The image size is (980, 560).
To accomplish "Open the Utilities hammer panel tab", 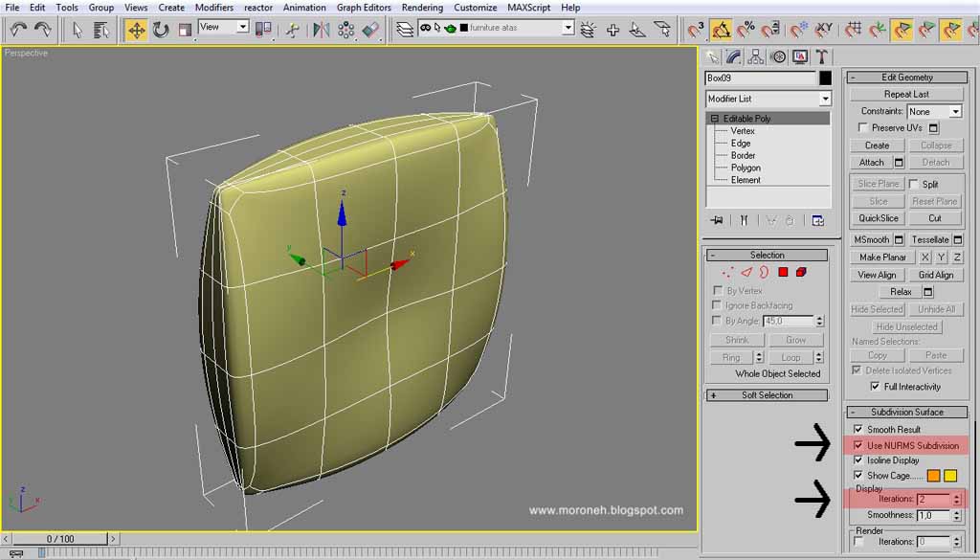I will [x=821, y=56].
